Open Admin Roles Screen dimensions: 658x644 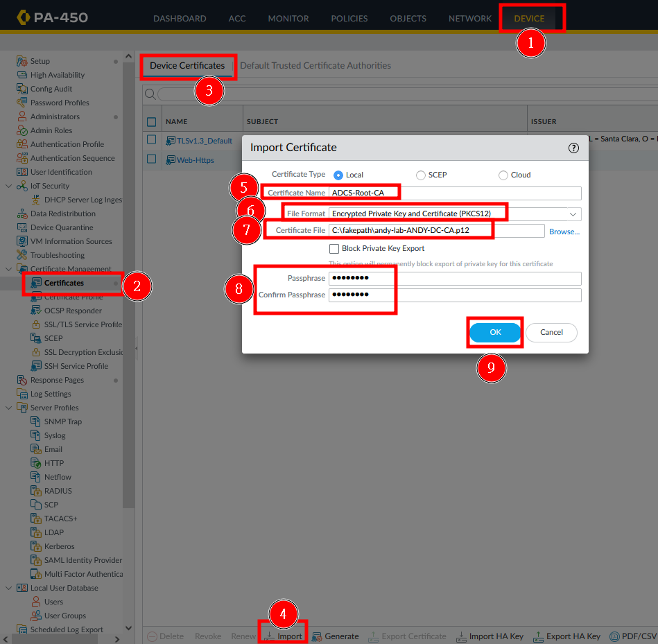point(51,130)
